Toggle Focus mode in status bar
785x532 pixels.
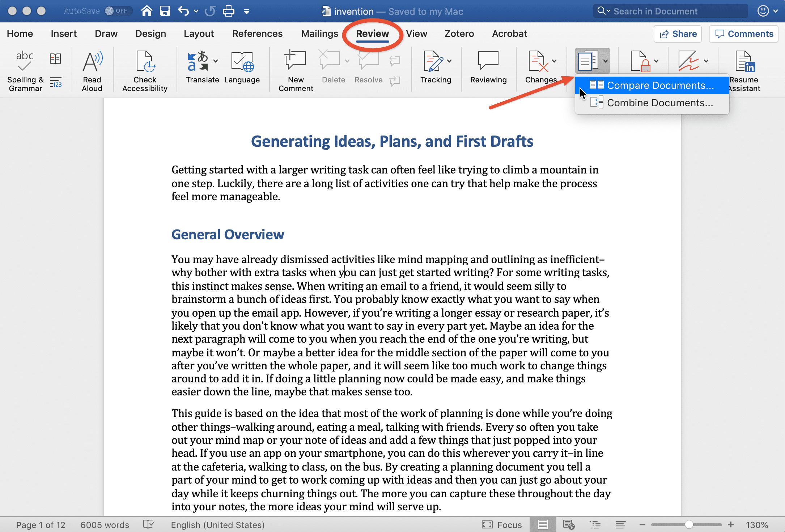[x=502, y=525]
